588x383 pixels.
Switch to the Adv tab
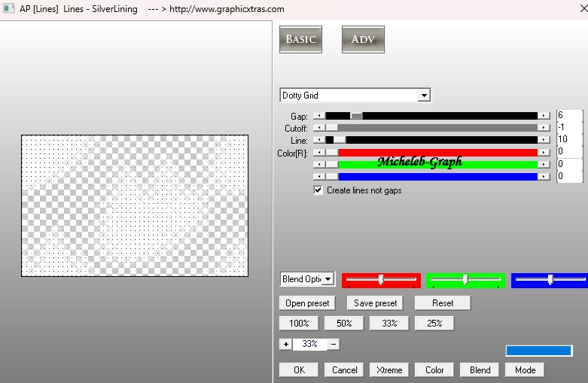(x=364, y=40)
